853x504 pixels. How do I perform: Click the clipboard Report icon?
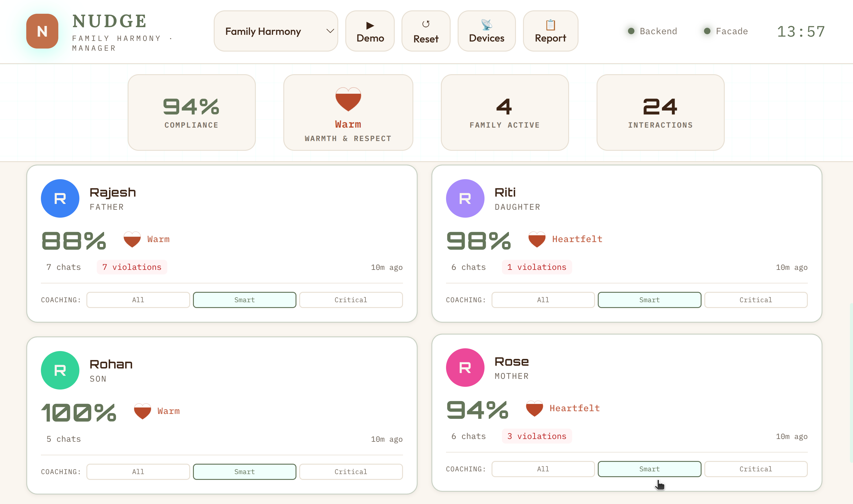[x=550, y=25]
